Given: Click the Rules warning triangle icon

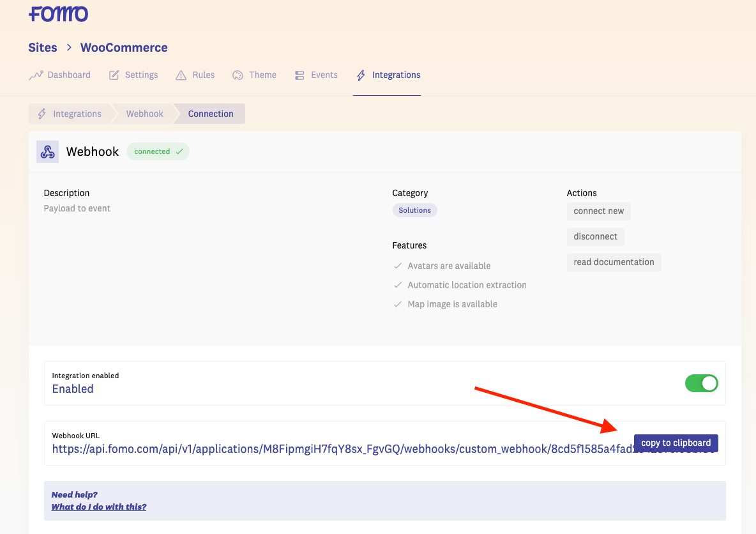Looking at the screenshot, I should click(x=181, y=75).
